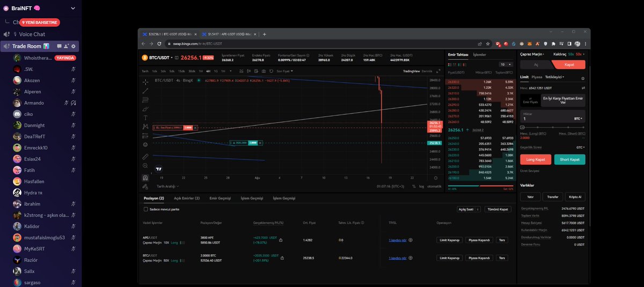
Task: Toggle the otomatik scale on chart
Action: pyautogui.click(x=434, y=186)
